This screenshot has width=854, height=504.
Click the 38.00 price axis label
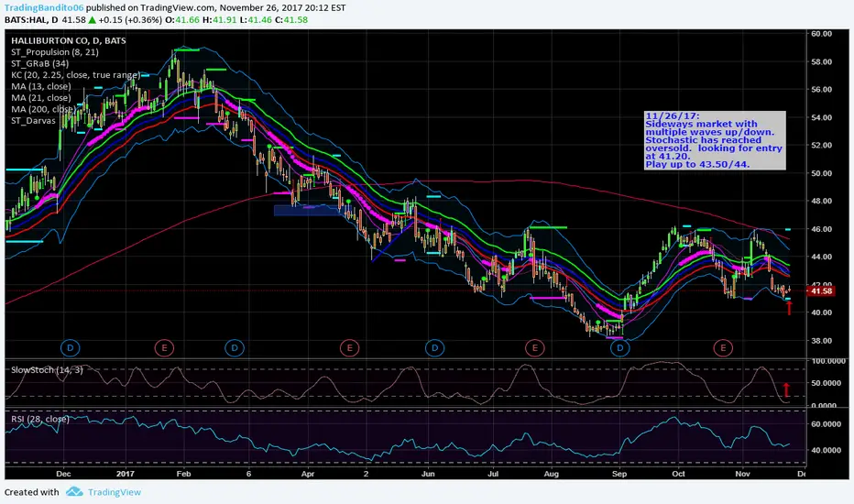tap(821, 341)
